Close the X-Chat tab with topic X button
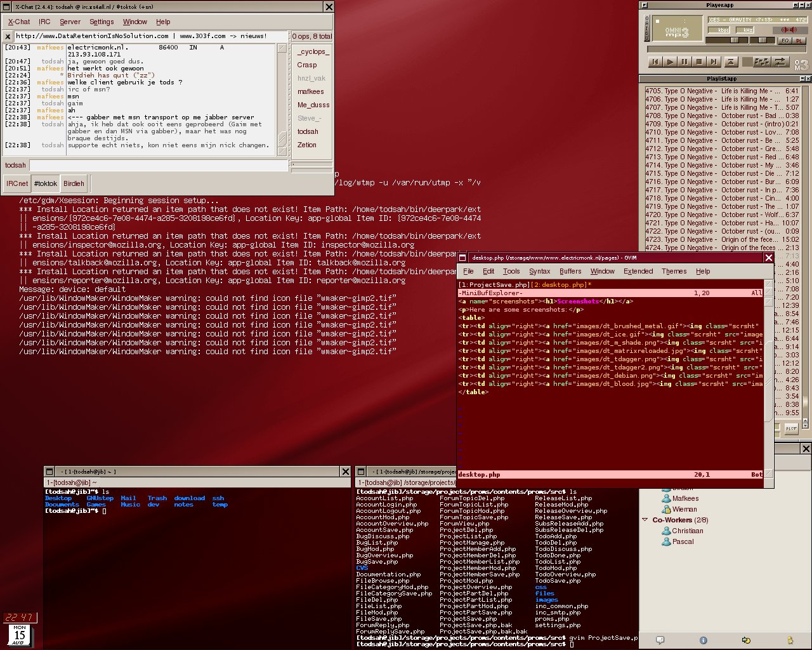The image size is (812, 650). pyautogui.click(x=8, y=37)
